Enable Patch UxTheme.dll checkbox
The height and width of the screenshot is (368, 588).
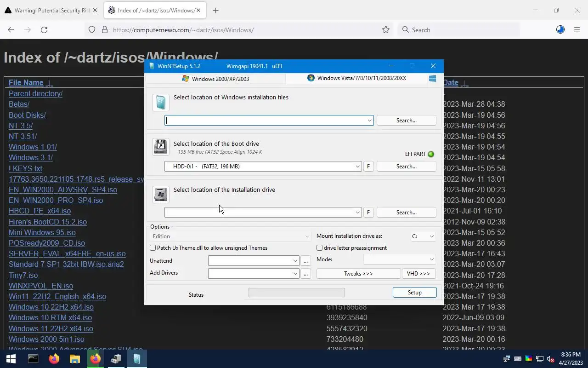(153, 248)
